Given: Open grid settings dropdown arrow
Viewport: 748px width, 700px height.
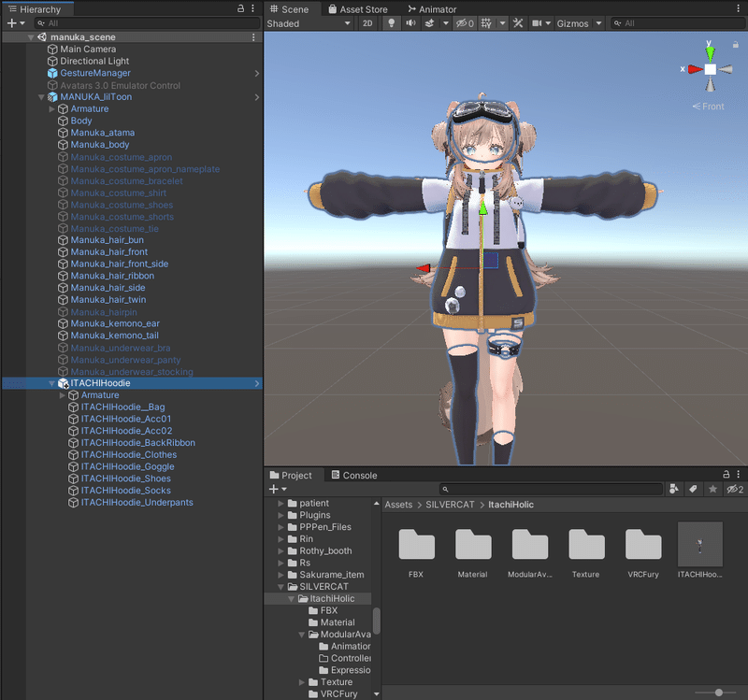Looking at the screenshot, I should (x=502, y=23).
